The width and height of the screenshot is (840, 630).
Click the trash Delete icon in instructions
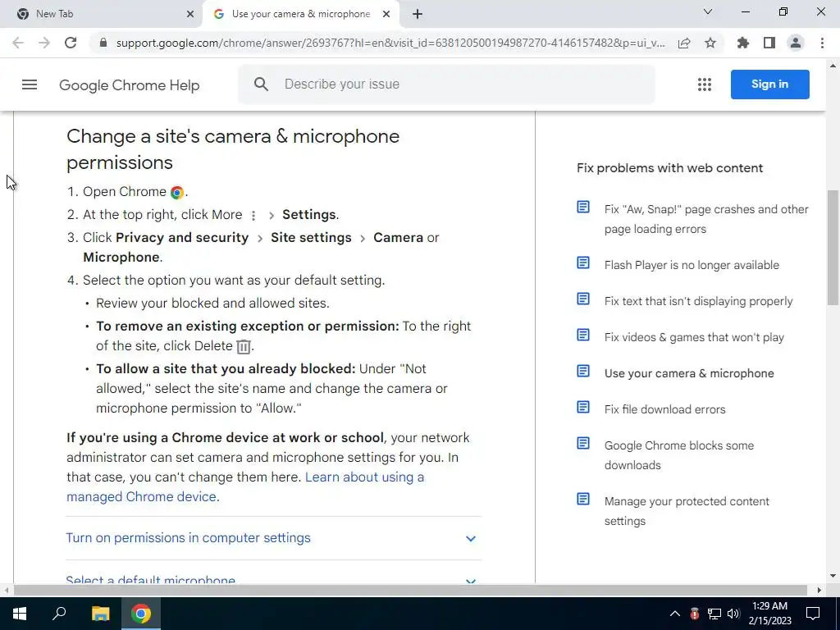[243, 347]
